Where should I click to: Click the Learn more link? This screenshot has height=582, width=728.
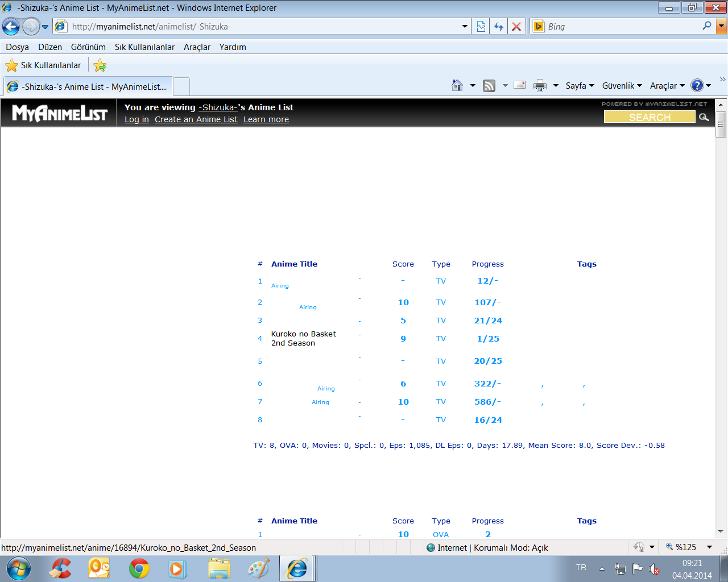click(266, 119)
